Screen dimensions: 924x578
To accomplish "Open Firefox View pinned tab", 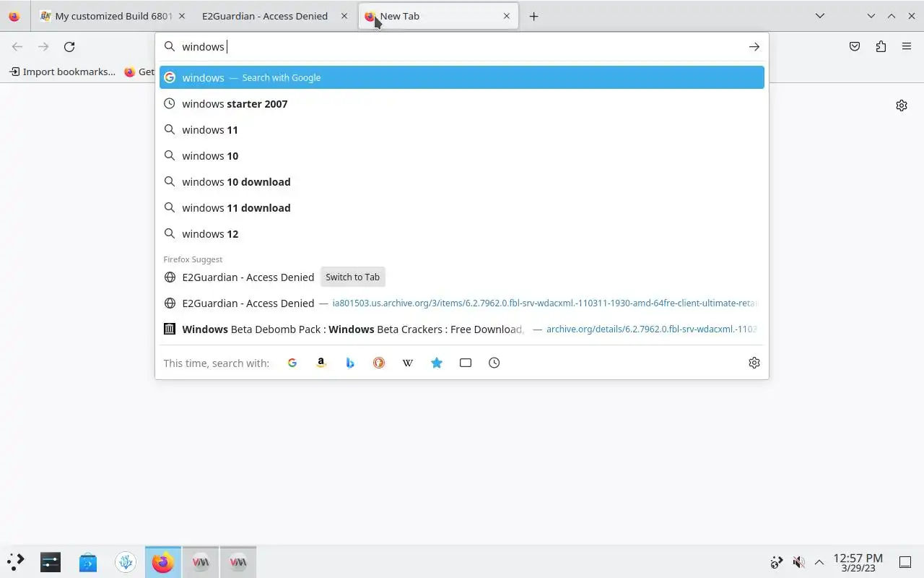I will [14, 16].
